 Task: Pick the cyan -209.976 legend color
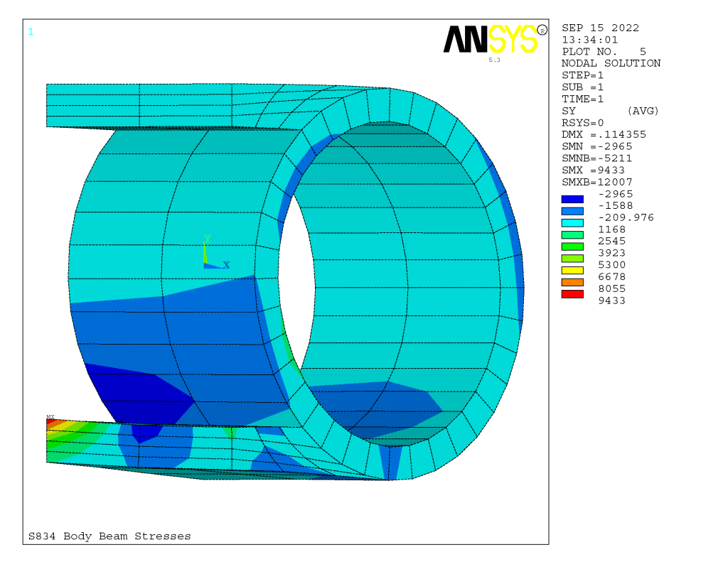click(x=572, y=223)
